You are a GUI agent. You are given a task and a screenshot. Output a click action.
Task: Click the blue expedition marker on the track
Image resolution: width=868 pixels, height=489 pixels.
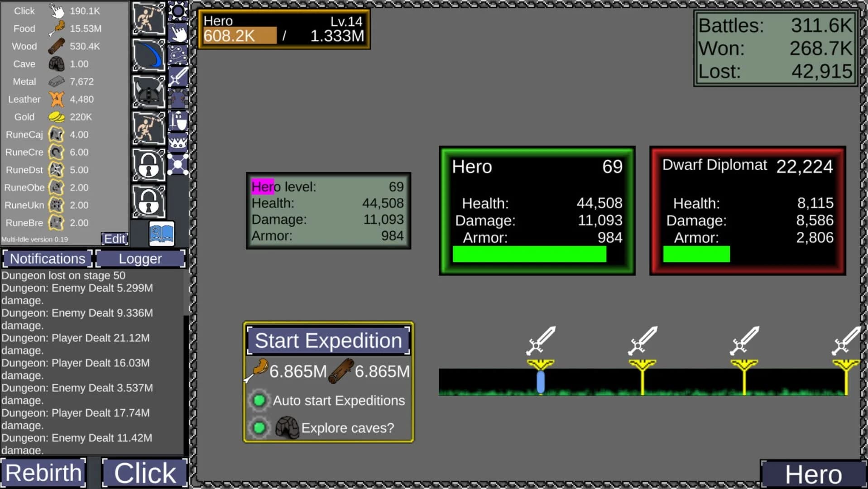[x=540, y=383]
